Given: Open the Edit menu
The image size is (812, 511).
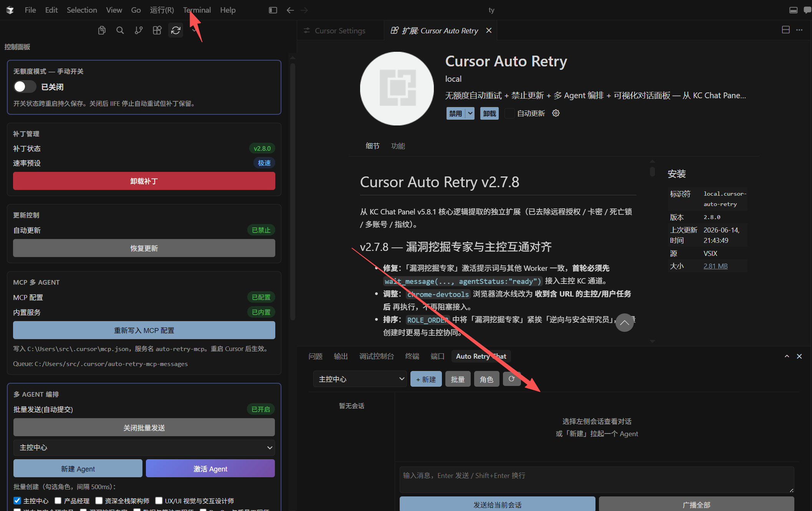Looking at the screenshot, I should pos(51,10).
